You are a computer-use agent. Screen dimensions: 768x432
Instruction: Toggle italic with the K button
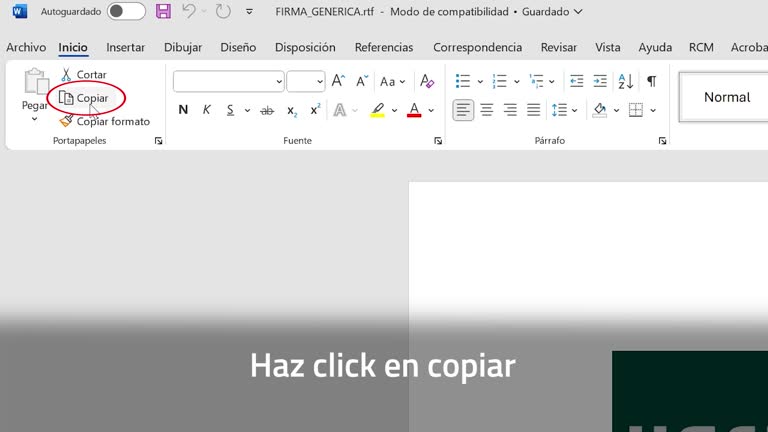pyautogui.click(x=207, y=110)
